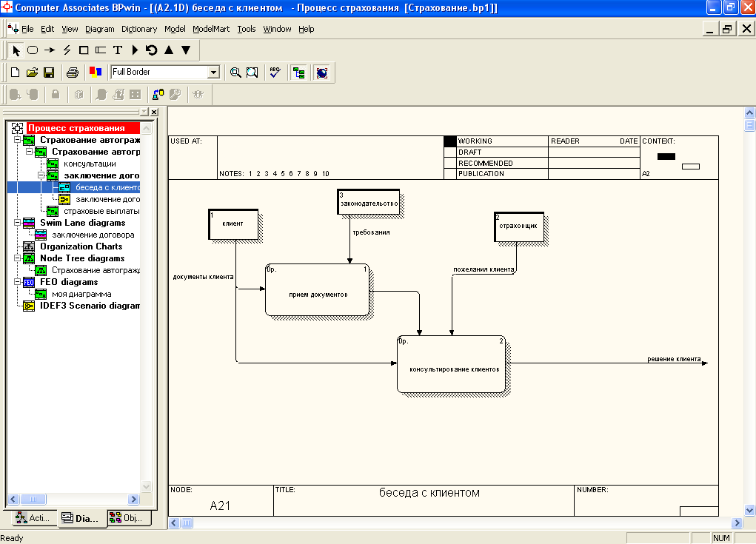Collapse the Swim Lane diagrams node
756x544 pixels.
[x=17, y=223]
